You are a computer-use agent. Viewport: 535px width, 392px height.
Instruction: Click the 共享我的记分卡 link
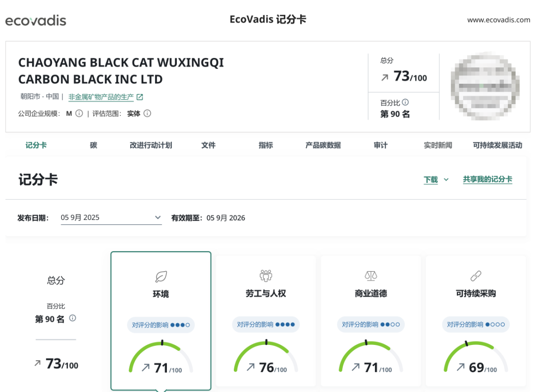(x=487, y=180)
